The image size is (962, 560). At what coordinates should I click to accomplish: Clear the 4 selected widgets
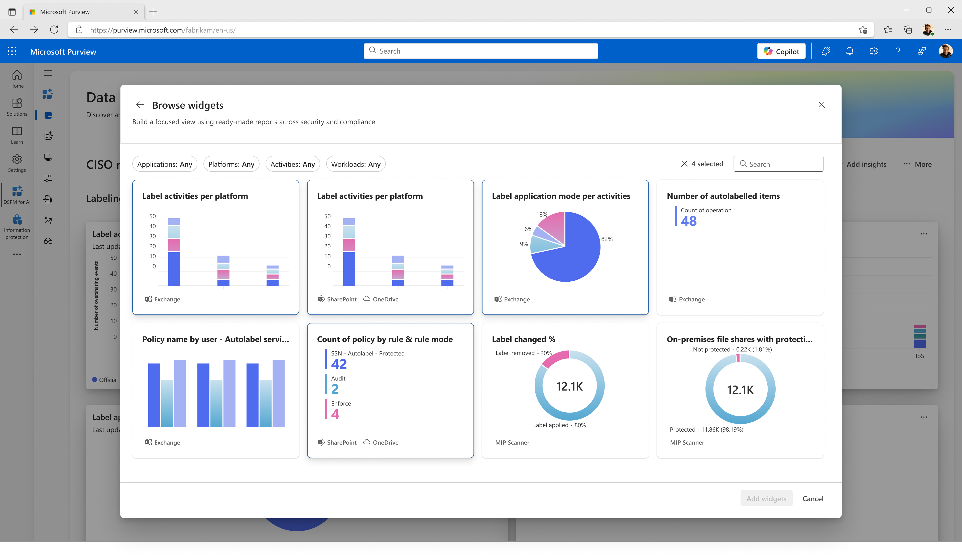pos(684,164)
